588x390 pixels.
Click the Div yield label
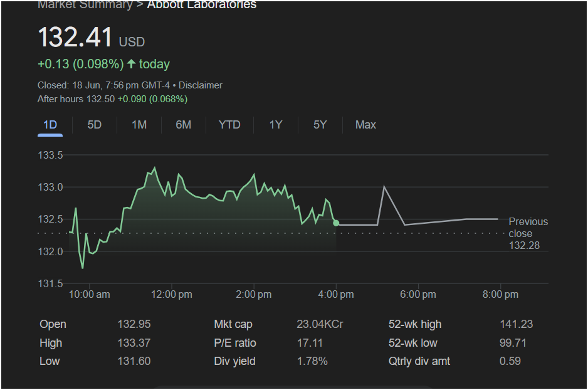(234, 361)
